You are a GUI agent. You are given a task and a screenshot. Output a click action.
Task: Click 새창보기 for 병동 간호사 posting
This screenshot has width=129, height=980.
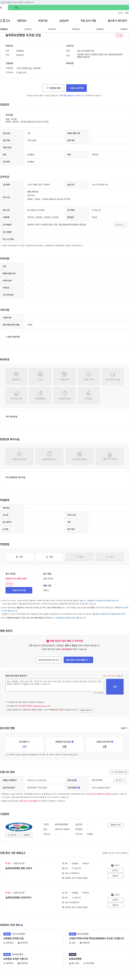[x=115, y=876]
